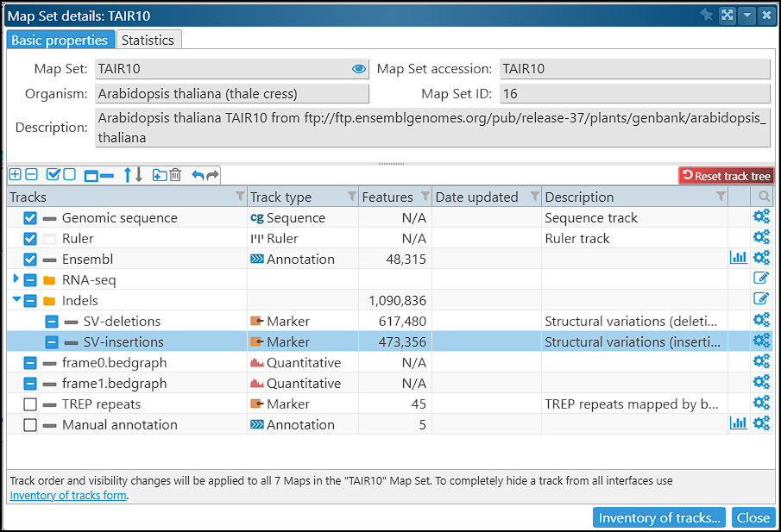781x532 pixels.
Task: Click the expand all tracks plus icon
Action: [x=15, y=175]
